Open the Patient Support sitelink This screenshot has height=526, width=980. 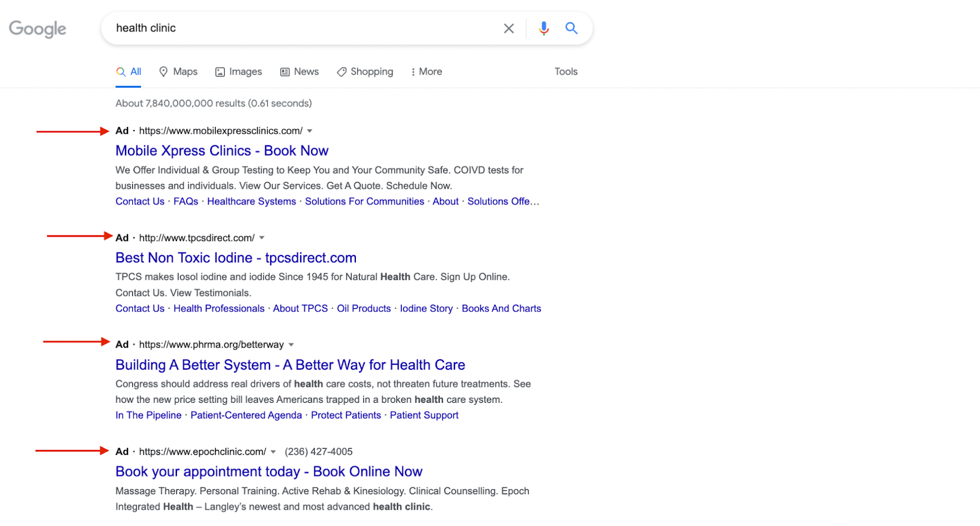pos(424,416)
